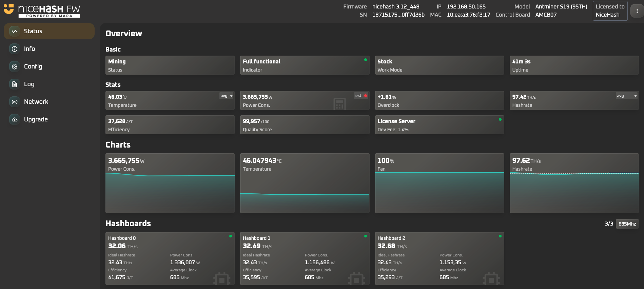
Task: Click the Hashboard 2 card title
Action: (x=391, y=238)
